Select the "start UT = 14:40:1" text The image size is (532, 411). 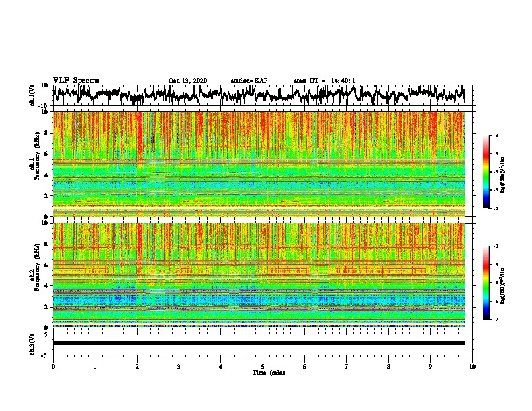click(324, 81)
